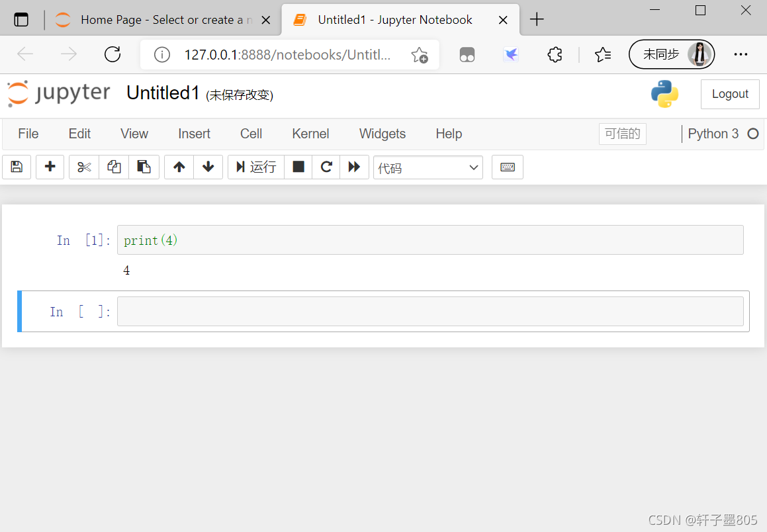Screen dimensions: 767x532
Task: Restart kernel and run all cells
Action: click(x=354, y=167)
